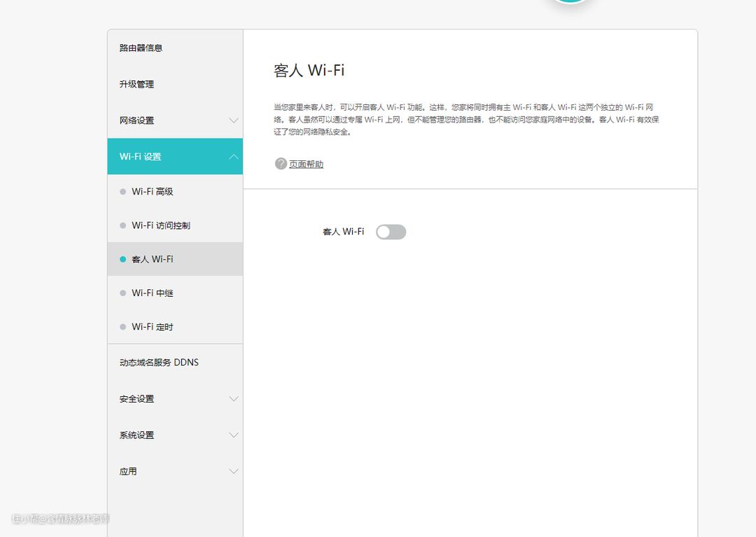The height and width of the screenshot is (537, 756).
Task: Toggle the 客人 Wi-Fi switch on
Action: [x=391, y=232]
